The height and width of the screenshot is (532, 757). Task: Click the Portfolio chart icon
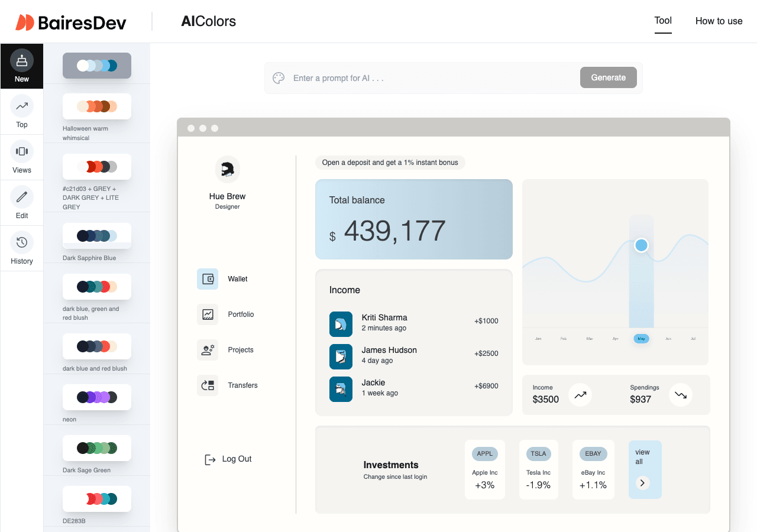[x=208, y=314]
